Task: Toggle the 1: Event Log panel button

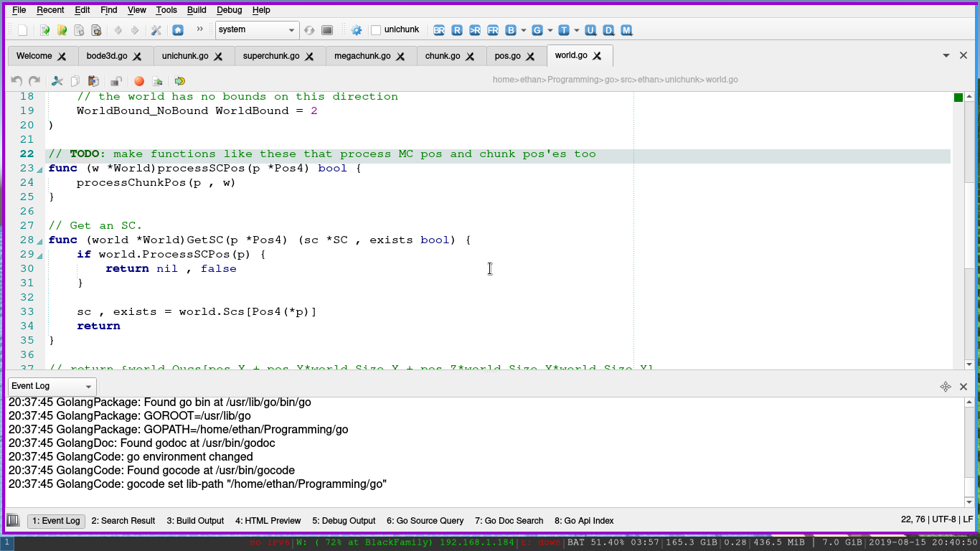Action: pyautogui.click(x=56, y=521)
